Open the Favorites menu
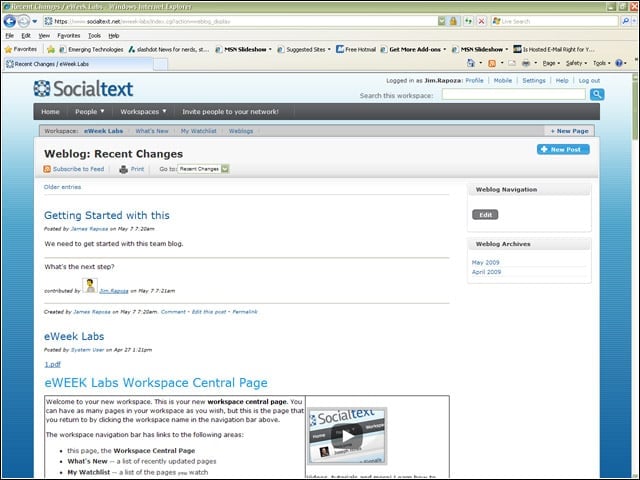Image resolution: width=640 pixels, height=480 pixels. tap(69, 36)
